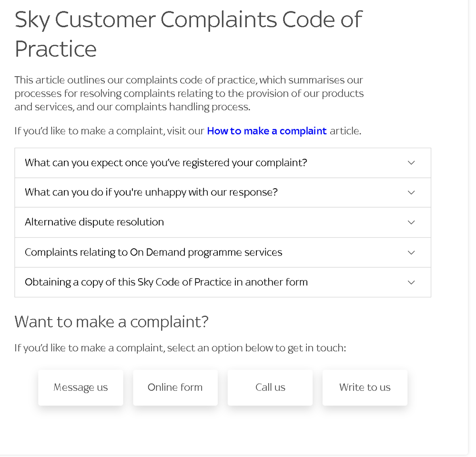The image size is (476, 457).
Task: Click the 'Sky Customer Complaints Code of Practice' title
Action: [x=188, y=33]
